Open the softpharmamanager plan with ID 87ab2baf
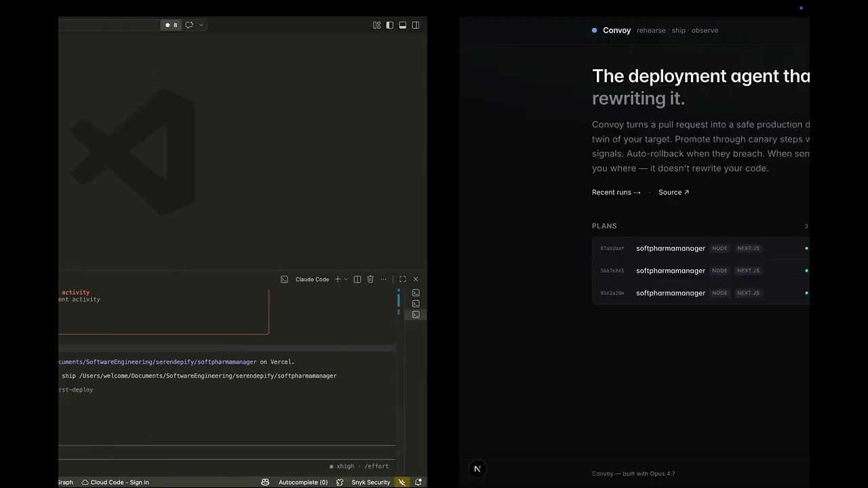Image resolution: width=868 pixels, height=488 pixels. tap(701, 249)
